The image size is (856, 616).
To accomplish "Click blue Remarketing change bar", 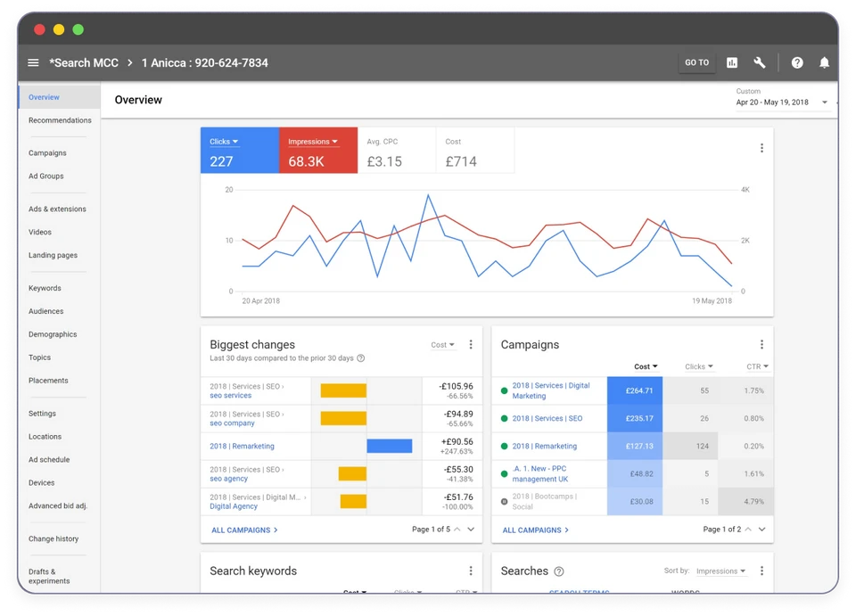I will (x=390, y=446).
